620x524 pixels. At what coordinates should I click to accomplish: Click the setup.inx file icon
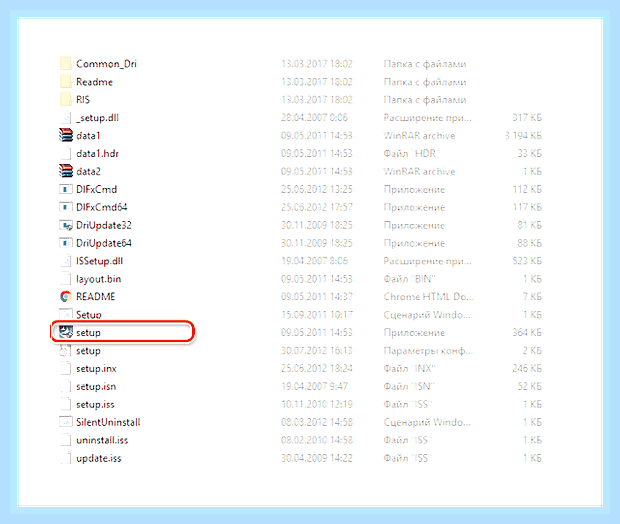coord(66,369)
